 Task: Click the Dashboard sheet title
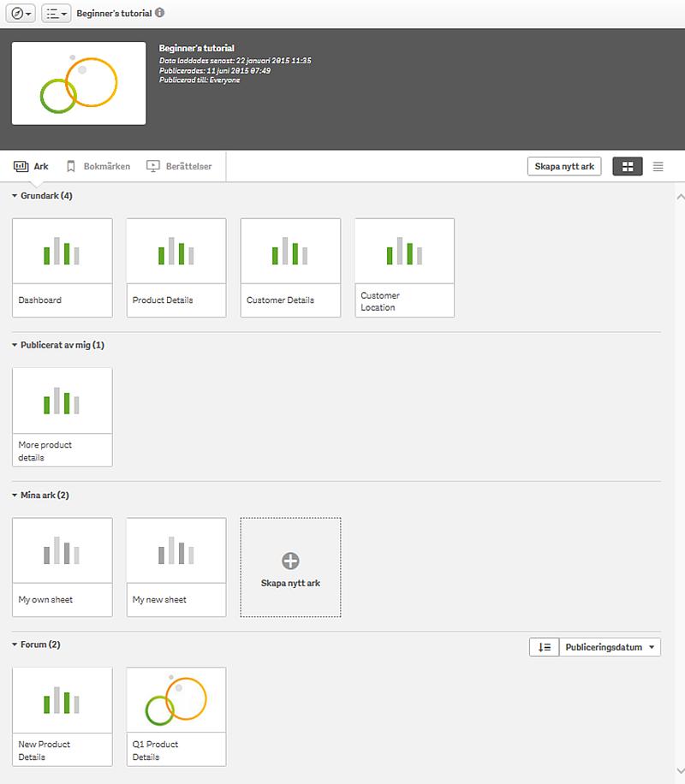pyautogui.click(x=40, y=300)
